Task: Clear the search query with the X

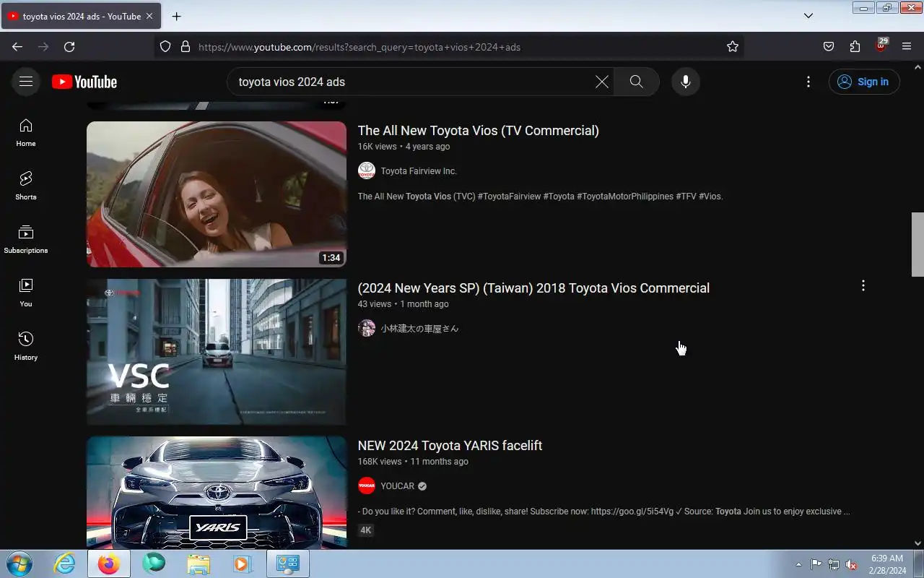Action: pos(601,82)
